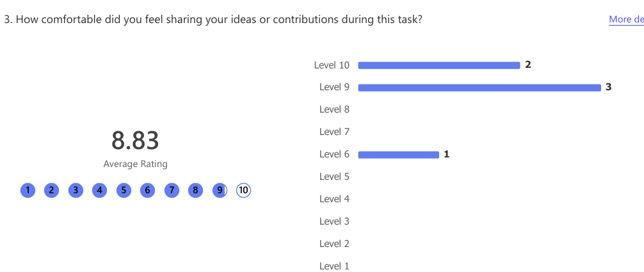
Task: Select rating circle number 7
Action: click(172, 190)
